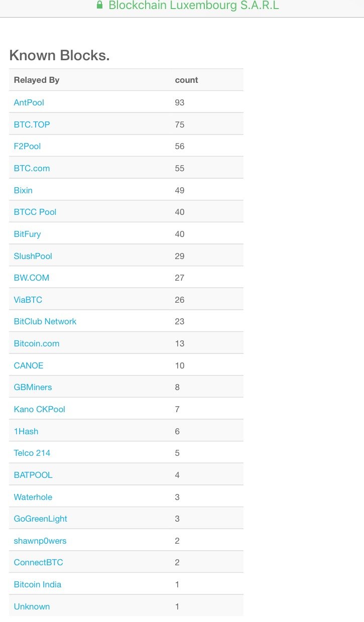This screenshot has width=364, height=622.
Task: Open BitClub Network link
Action: pyautogui.click(x=45, y=321)
